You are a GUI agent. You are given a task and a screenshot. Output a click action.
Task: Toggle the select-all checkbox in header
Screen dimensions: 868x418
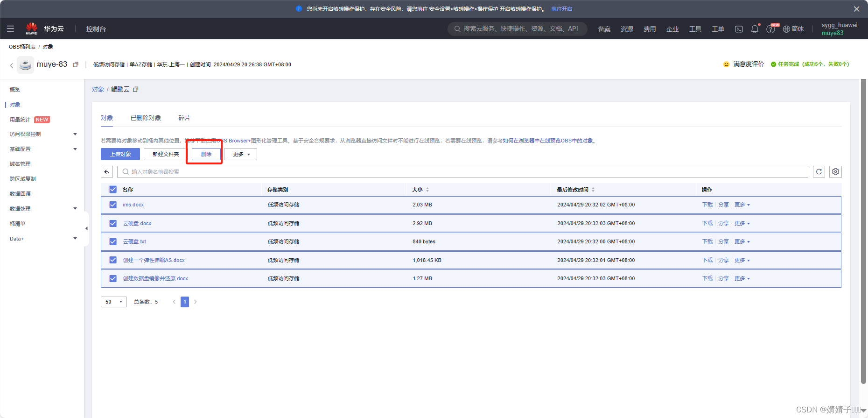coord(113,190)
